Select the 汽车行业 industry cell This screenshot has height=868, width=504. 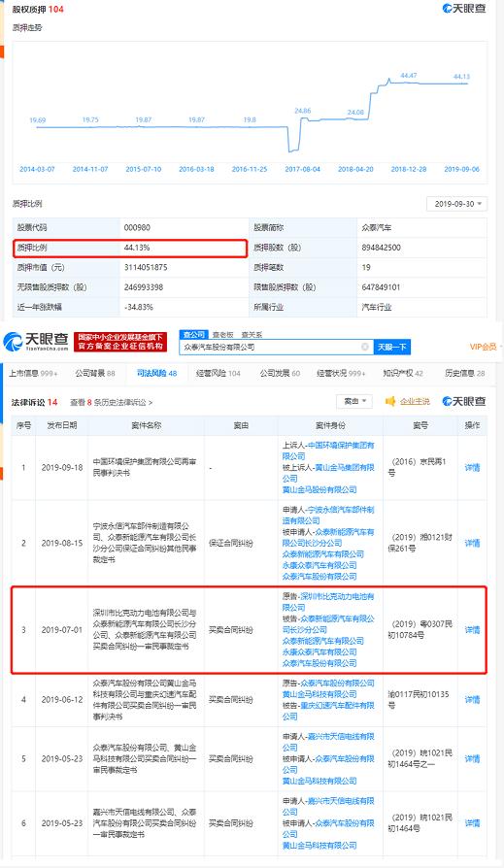377,307
